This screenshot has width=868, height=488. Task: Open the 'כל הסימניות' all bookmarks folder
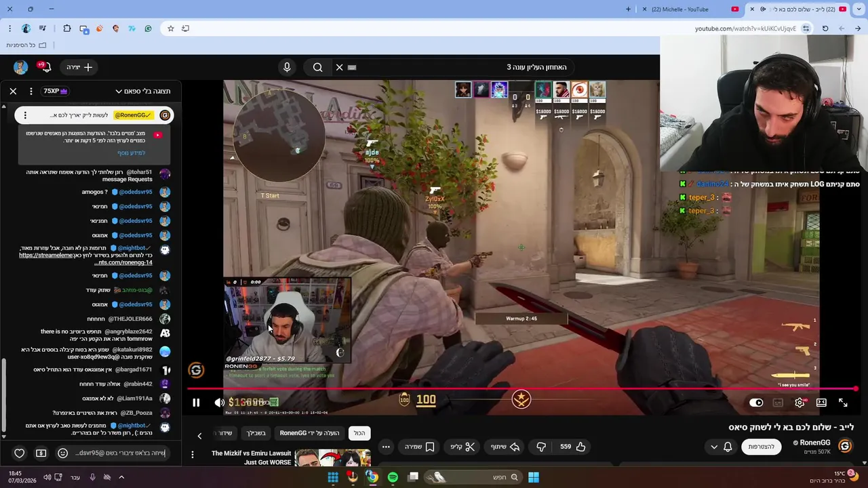[x=26, y=45]
